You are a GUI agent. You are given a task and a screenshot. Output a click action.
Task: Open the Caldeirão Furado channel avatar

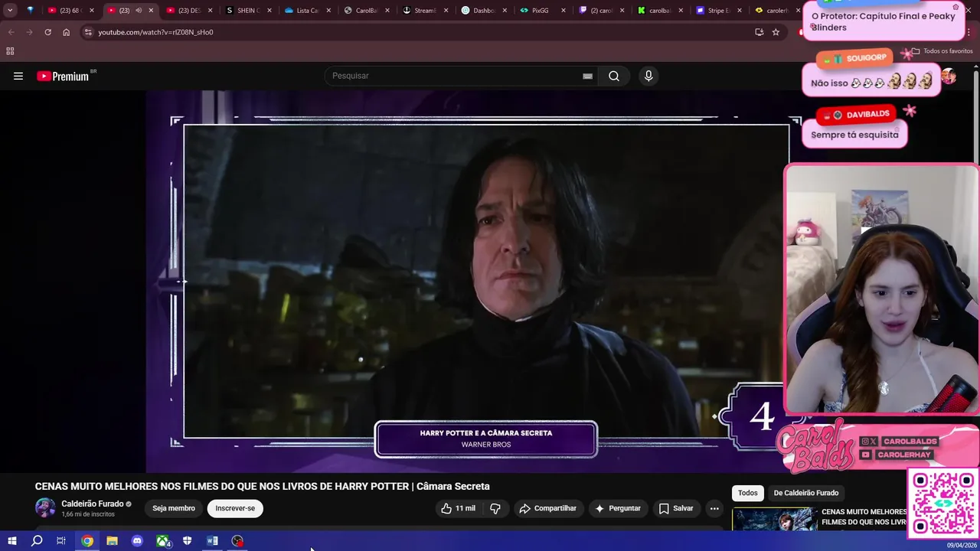pos(45,508)
